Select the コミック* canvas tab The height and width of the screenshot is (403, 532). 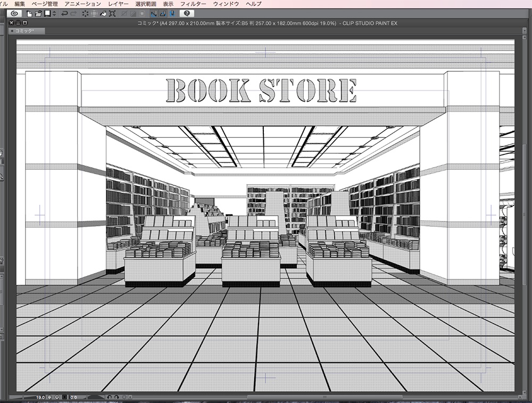point(27,31)
